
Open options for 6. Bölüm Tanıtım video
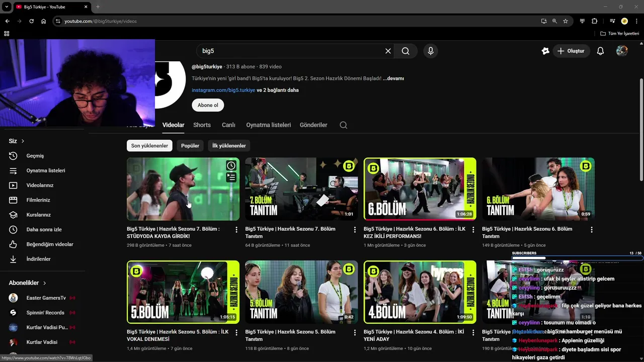coord(592,230)
